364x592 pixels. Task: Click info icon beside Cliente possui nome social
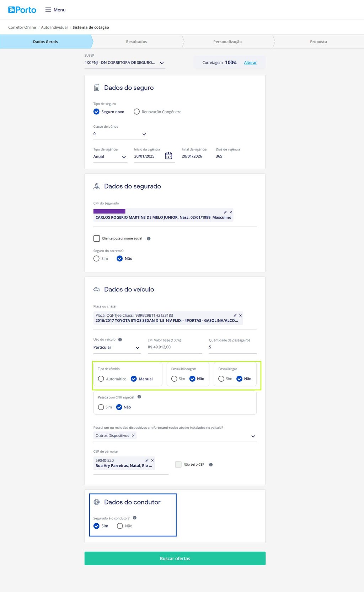pos(149,239)
